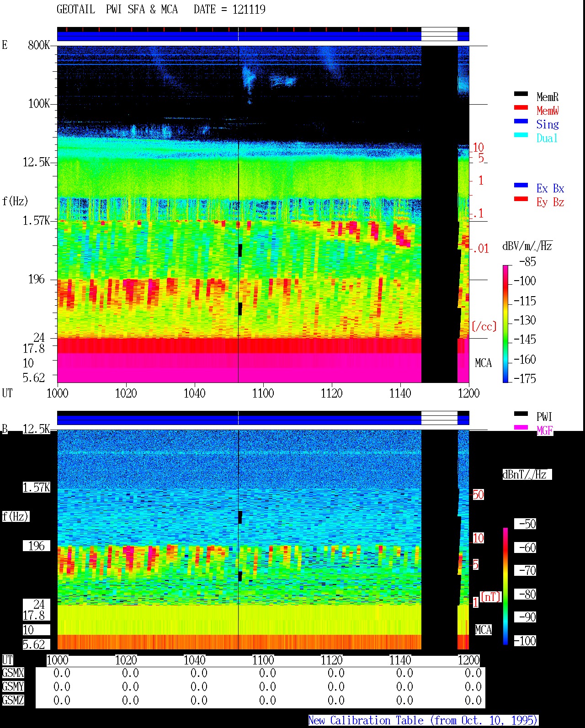Click the 'GSMX' row label
585x728 pixels.
(13, 673)
